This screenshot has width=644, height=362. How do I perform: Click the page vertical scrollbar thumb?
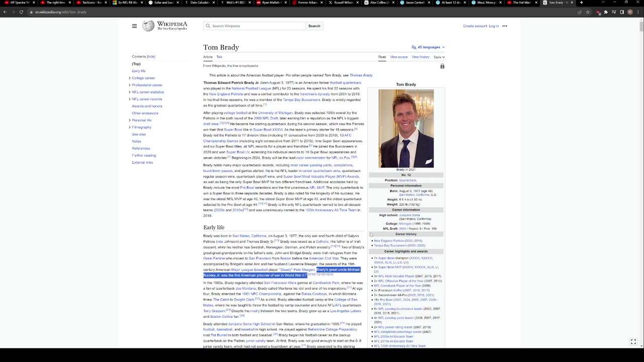(x=641, y=26)
